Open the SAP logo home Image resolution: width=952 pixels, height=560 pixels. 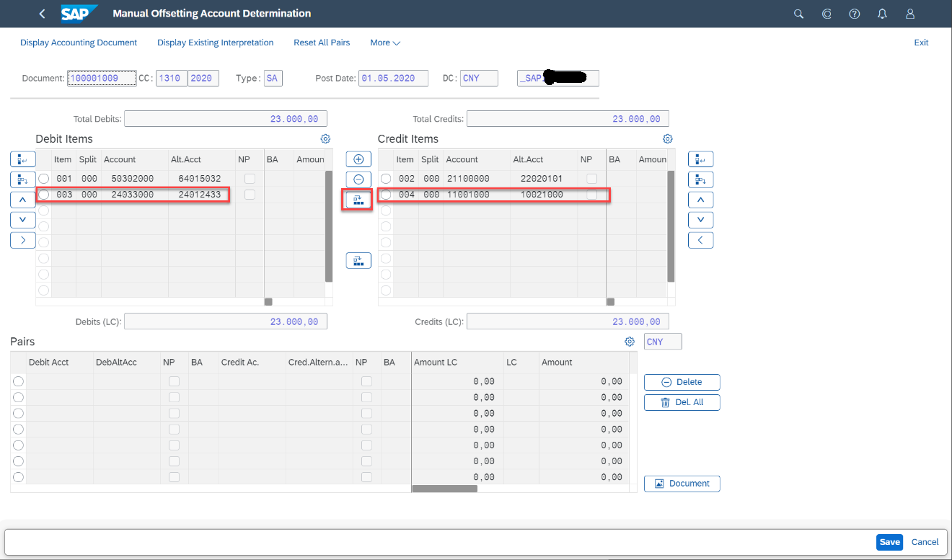coord(78,14)
